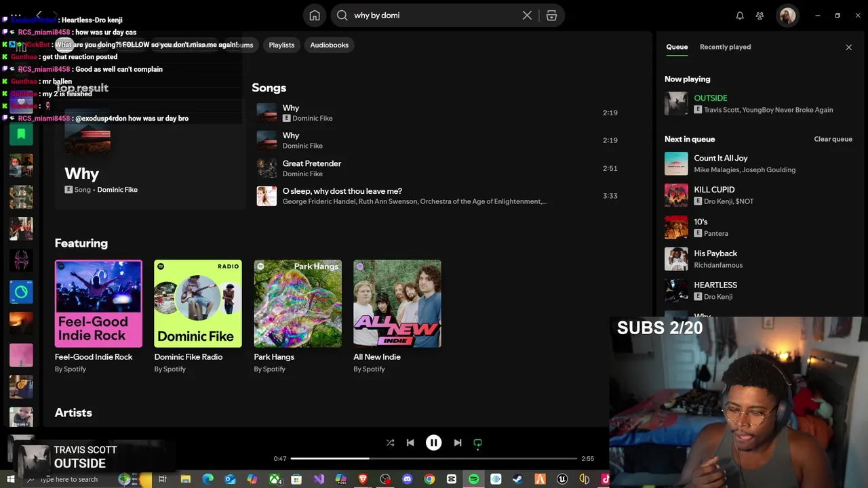Viewport: 868px width, 488px height.
Task: Open Outlook from the taskbar
Action: coord(230,479)
